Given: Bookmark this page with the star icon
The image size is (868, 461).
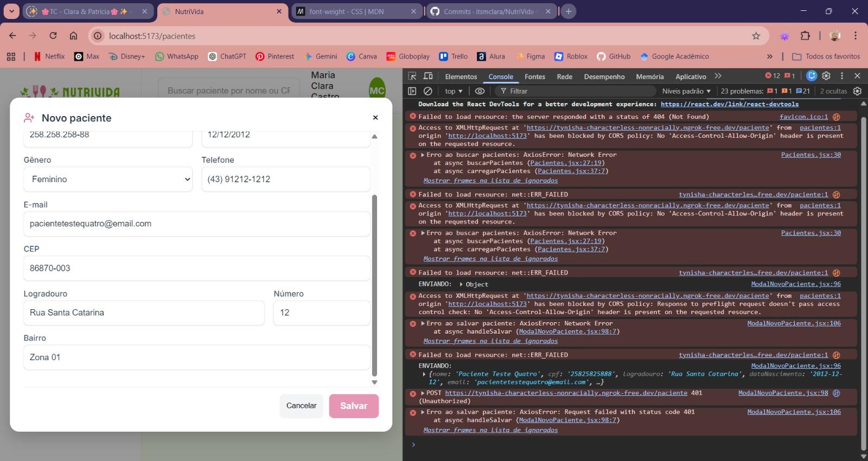Looking at the screenshot, I should pyautogui.click(x=756, y=36).
